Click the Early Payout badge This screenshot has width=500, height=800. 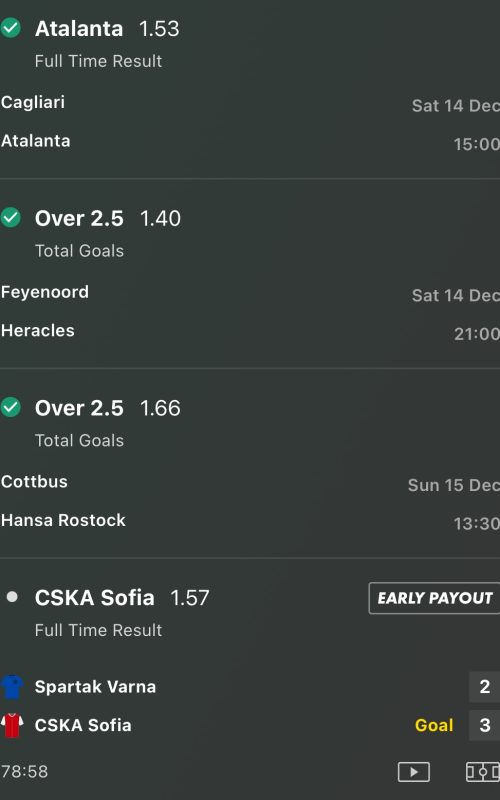435,598
